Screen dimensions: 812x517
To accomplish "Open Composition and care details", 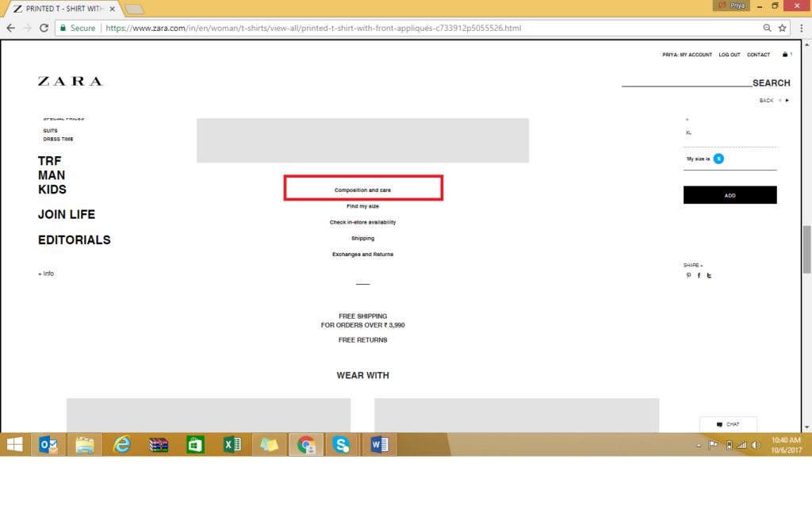I will tap(362, 190).
